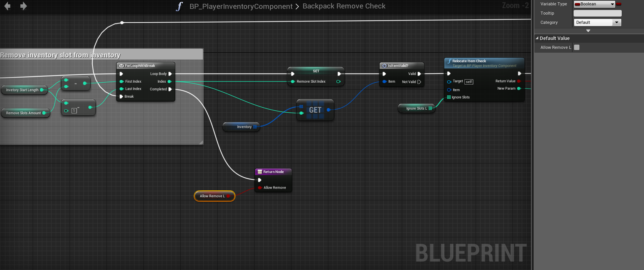Click the function icon in the breadcrumb

tap(179, 6)
